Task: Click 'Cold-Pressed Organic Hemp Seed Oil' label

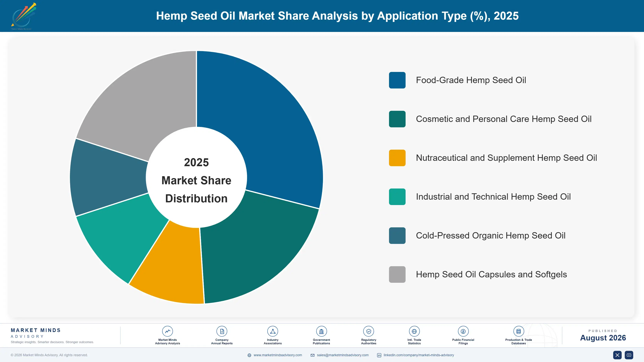Action: [491, 235]
